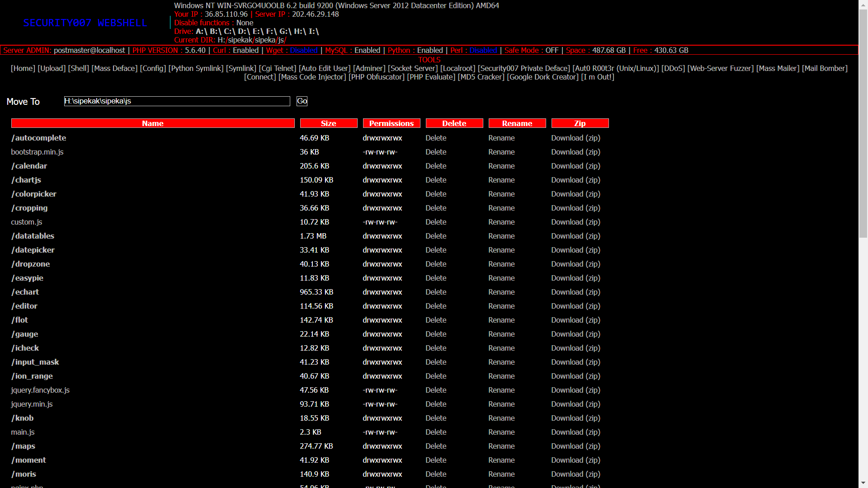Switch to drive H:\
Viewport: 868px width, 488px height.
point(300,31)
